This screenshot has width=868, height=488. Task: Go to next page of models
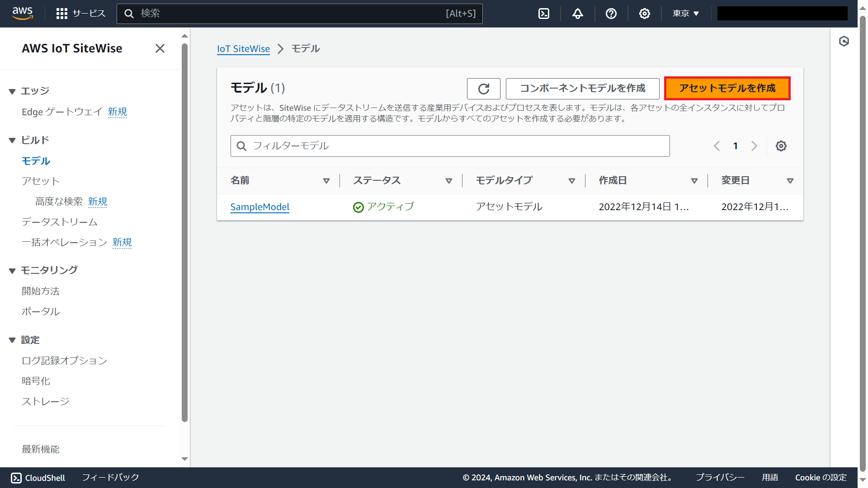pos(754,146)
